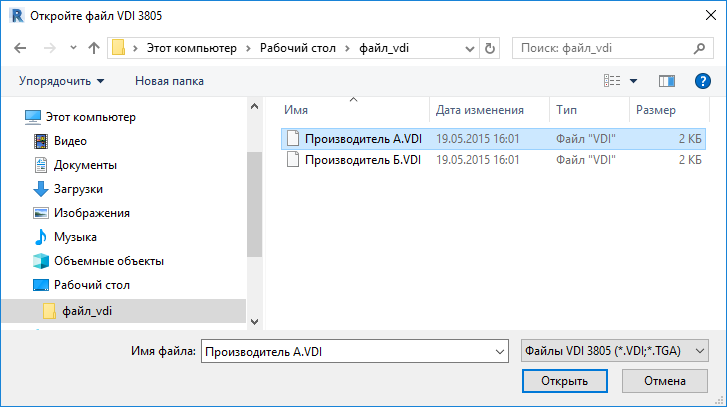Open the recent locations dropdown arrow
727x407 pixels.
click(x=469, y=49)
